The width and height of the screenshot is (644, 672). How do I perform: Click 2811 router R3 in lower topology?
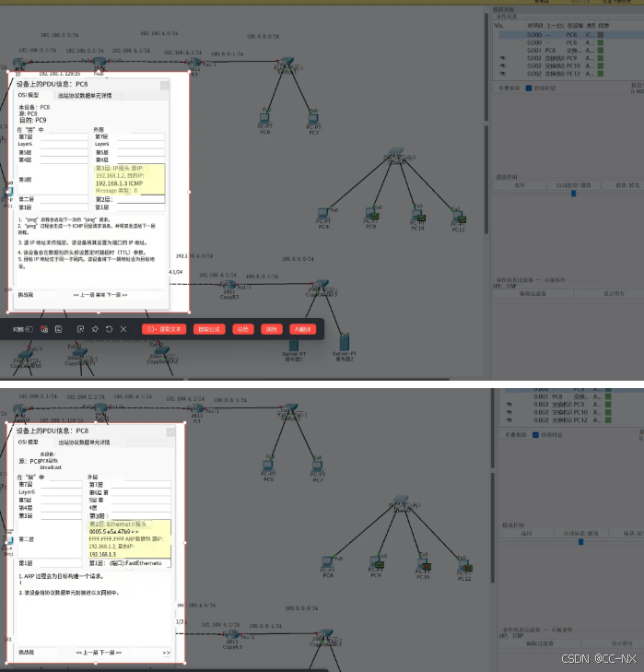point(196,408)
